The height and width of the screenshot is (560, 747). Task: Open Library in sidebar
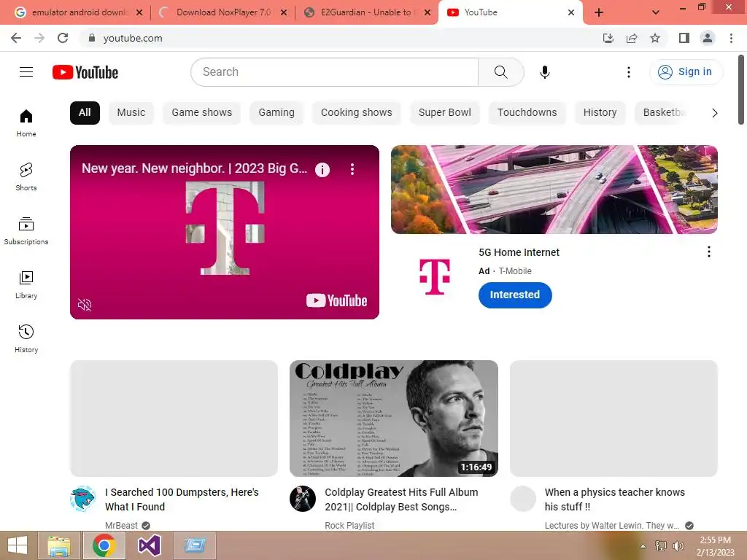(x=26, y=285)
